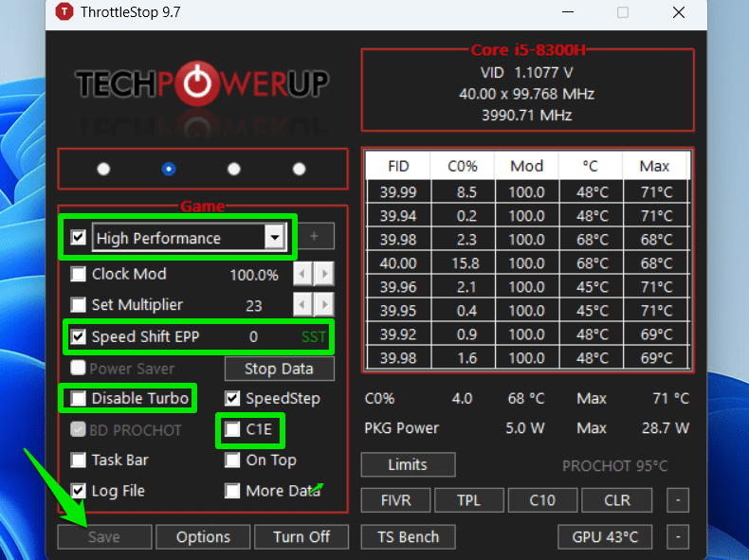749x560 pixels.
Task: Enable the More Data checkbox
Action: pos(232,491)
